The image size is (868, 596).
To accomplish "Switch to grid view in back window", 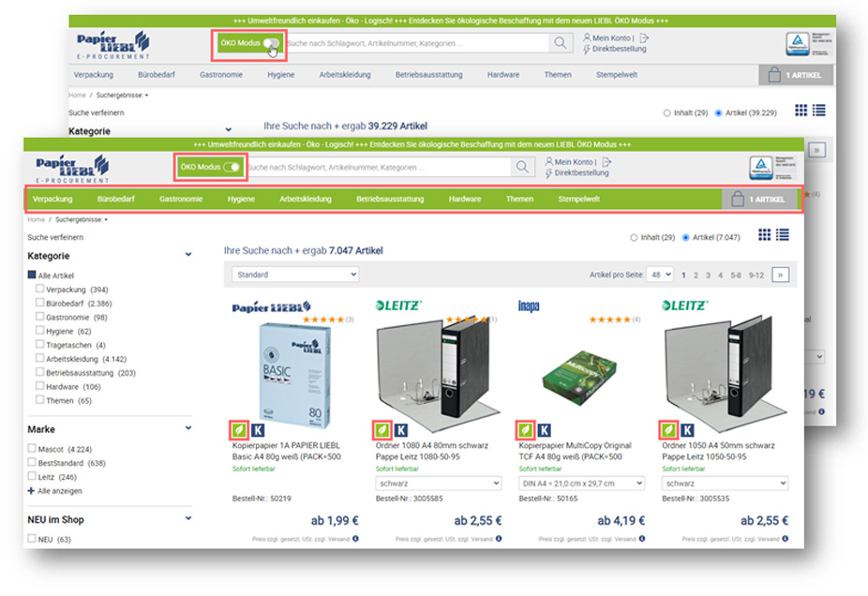I will (801, 111).
